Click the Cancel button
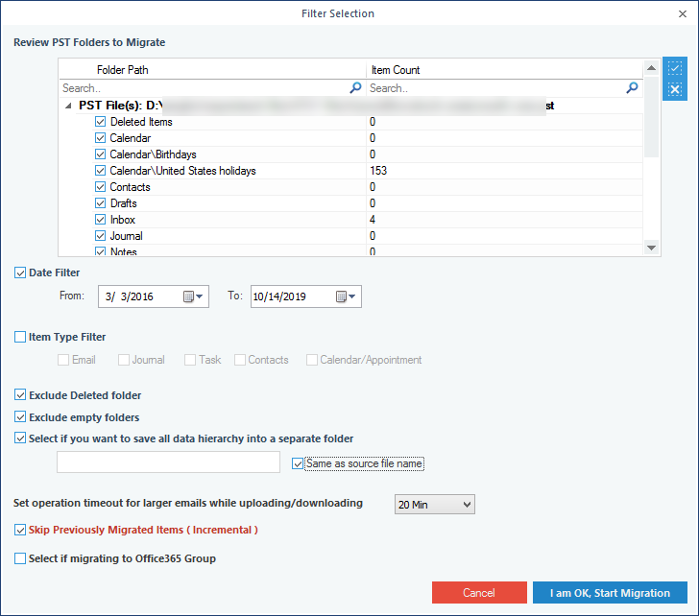The height and width of the screenshot is (616, 699). (x=479, y=593)
